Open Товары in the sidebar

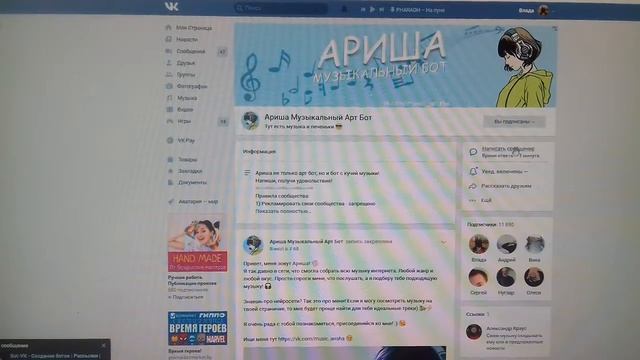[187, 160]
